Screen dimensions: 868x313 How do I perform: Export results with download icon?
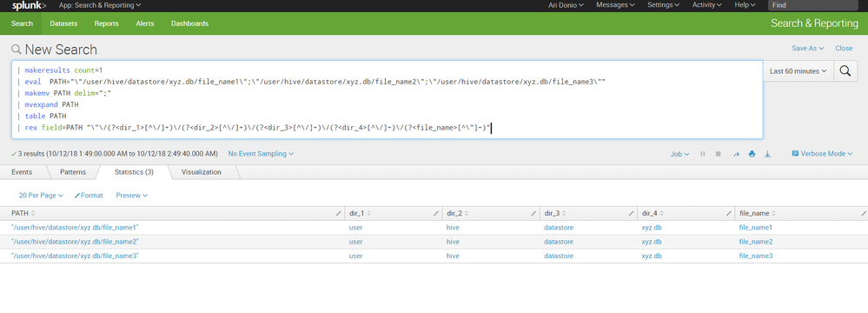click(768, 154)
